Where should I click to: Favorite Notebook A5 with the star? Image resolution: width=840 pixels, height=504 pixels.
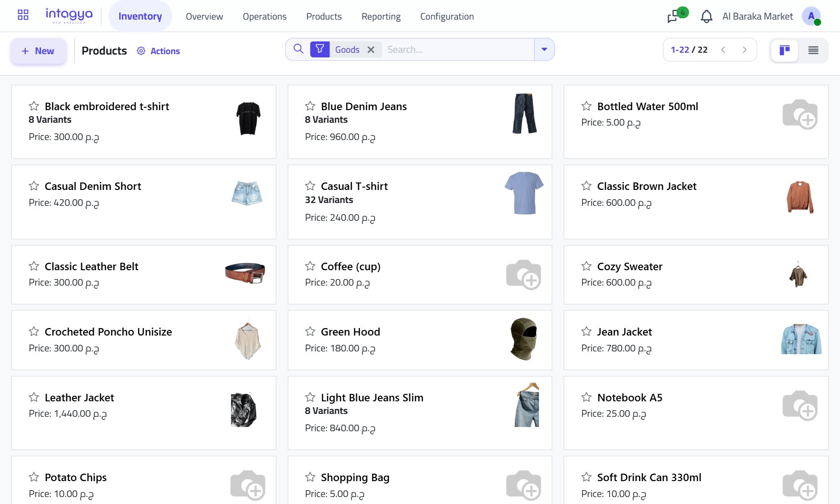(586, 397)
